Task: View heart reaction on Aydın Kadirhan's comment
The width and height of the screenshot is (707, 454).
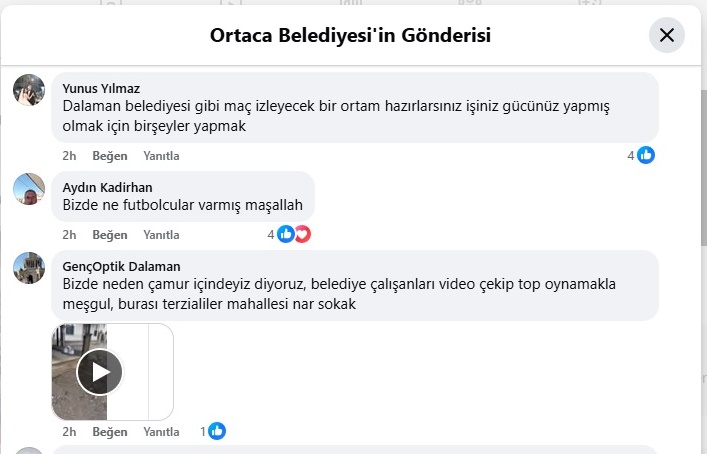Action: [x=303, y=234]
